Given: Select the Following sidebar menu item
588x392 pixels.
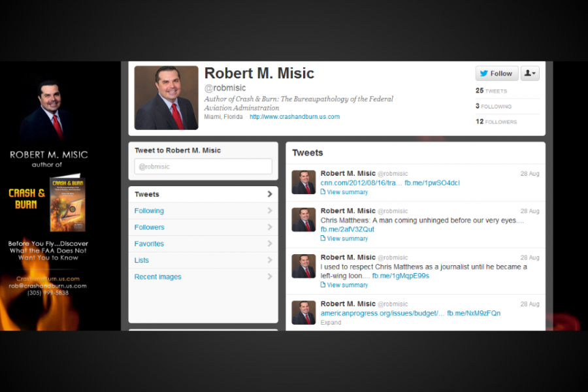Looking at the screenshot, I should coord(203,211).
